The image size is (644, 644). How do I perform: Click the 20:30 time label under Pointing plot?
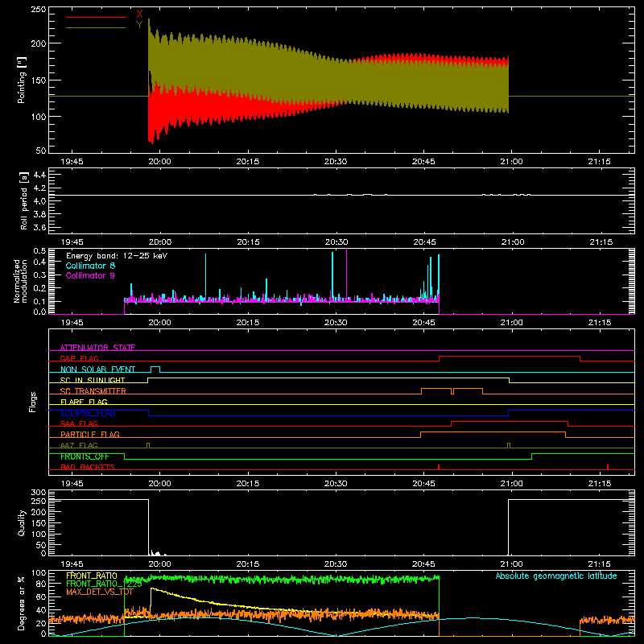336,162
